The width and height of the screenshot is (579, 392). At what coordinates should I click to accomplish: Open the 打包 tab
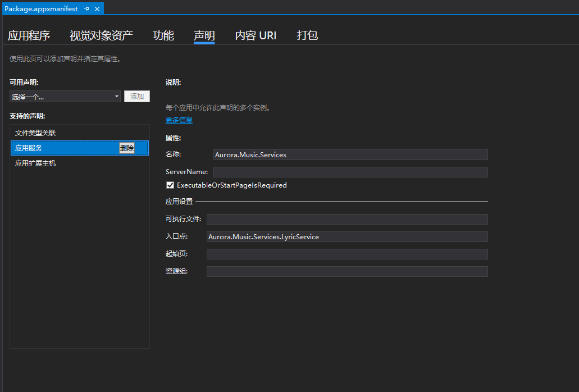(x=307, y=35)
